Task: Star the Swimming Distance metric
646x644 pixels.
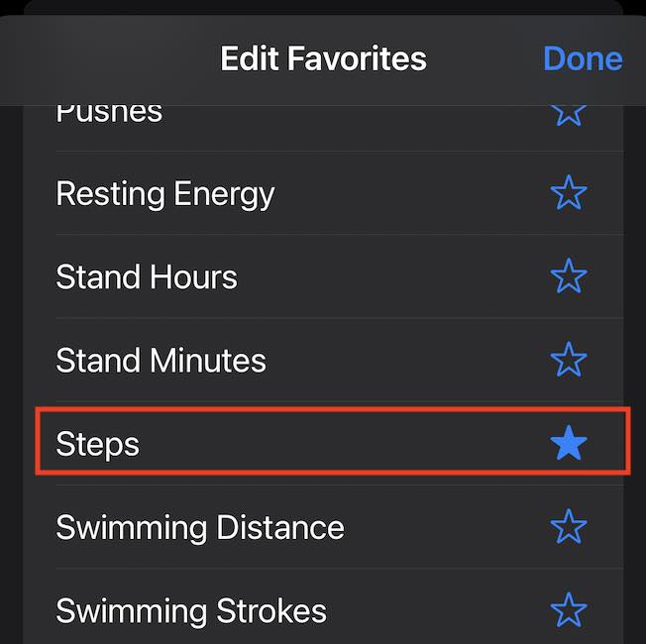Action: (568, 527)
